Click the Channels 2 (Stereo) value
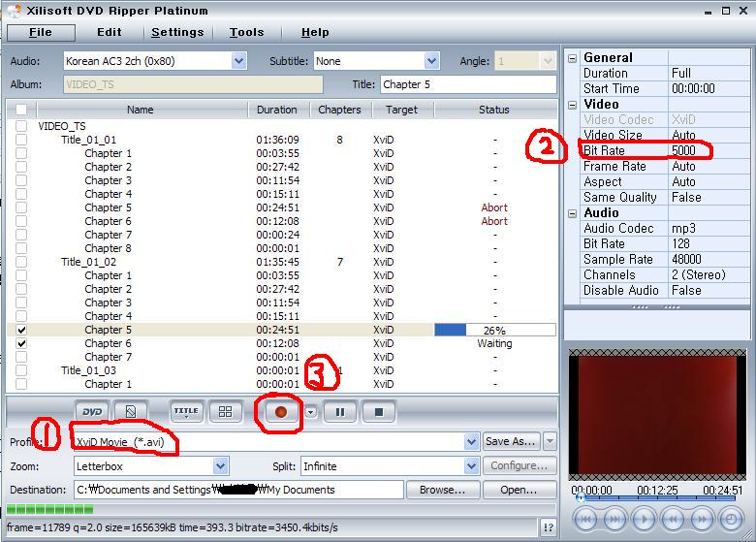The height and width of the screenshot is (542, 756). pos(699,274)
